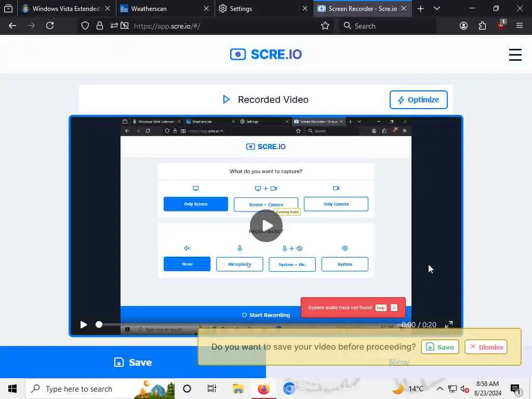Open the Firefox application menu
This screenshot has height=399, width=532.
pos(519,26)
